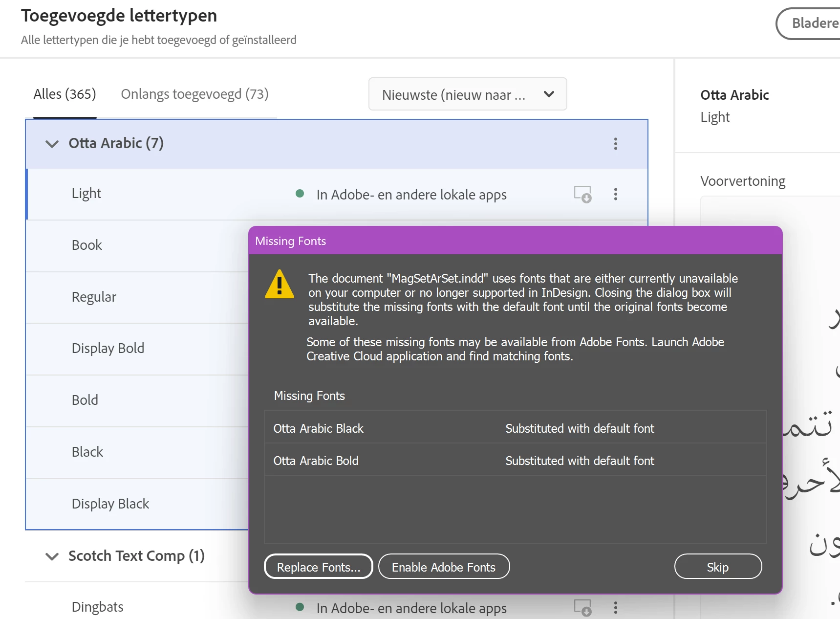
Task: Open more options for Dingbats row
Action: [615, 608]
